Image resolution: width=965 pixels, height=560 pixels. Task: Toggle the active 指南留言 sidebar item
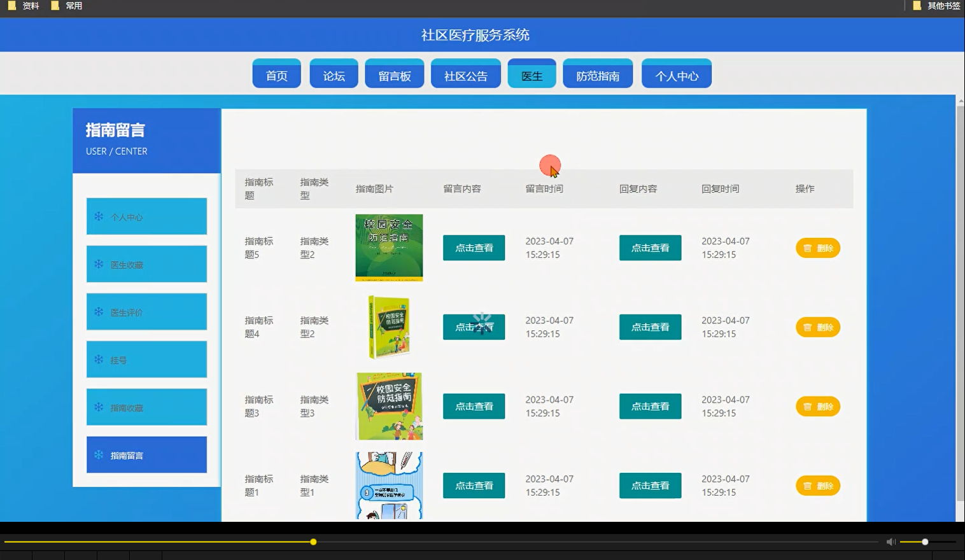146,455
